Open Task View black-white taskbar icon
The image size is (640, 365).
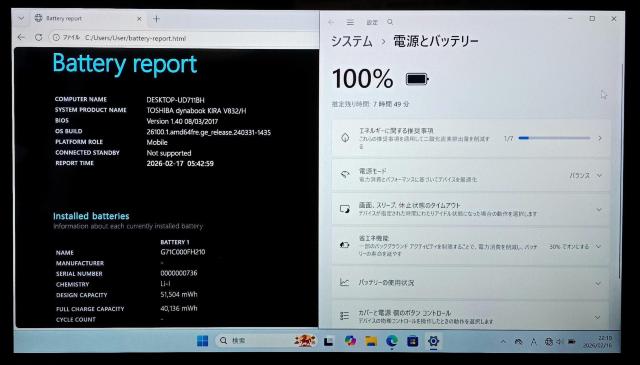(329, 341)
